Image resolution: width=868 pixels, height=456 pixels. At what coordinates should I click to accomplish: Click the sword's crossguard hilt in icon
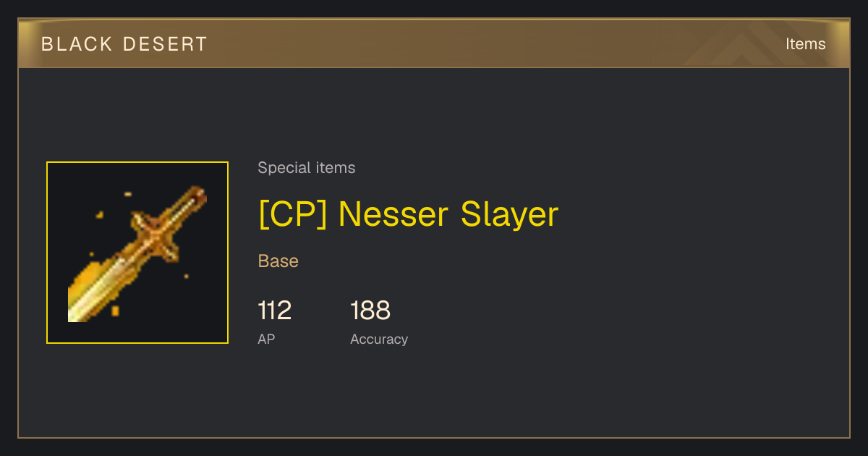click(156, 235)
